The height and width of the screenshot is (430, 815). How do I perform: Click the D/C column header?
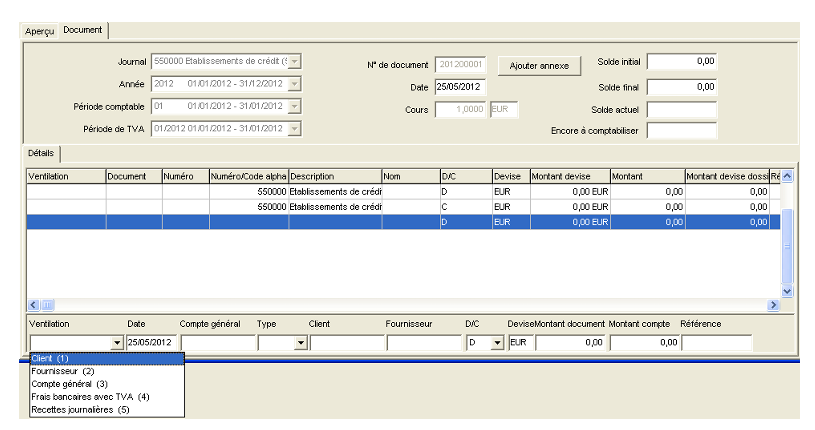coord(466,176)
